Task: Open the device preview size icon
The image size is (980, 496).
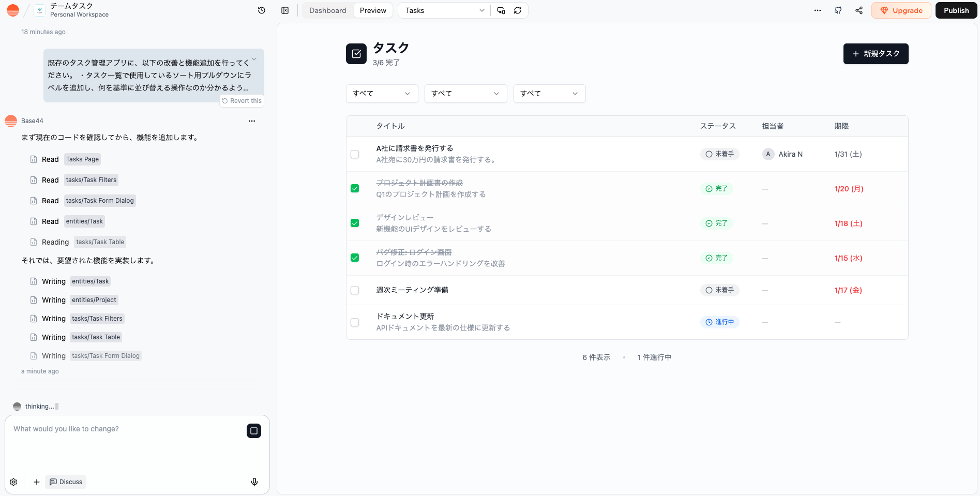Action: 501,10
